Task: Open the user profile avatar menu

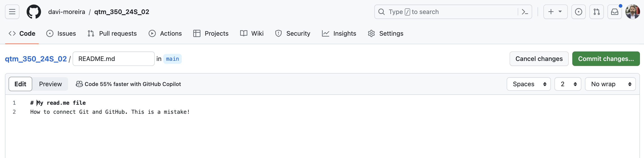Action: click(x=632, y=12)
